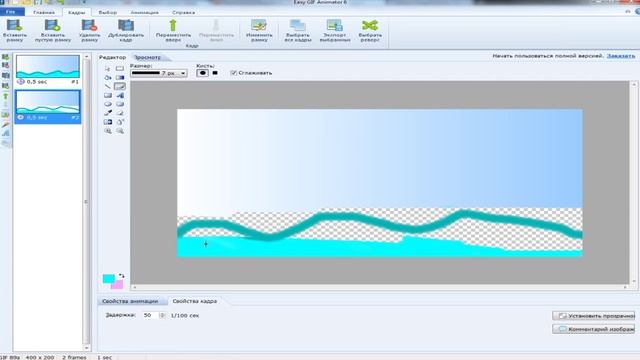Open the Свойства кадра tab
This screenshot has height=360, width=640.
[x=195, y=301]
